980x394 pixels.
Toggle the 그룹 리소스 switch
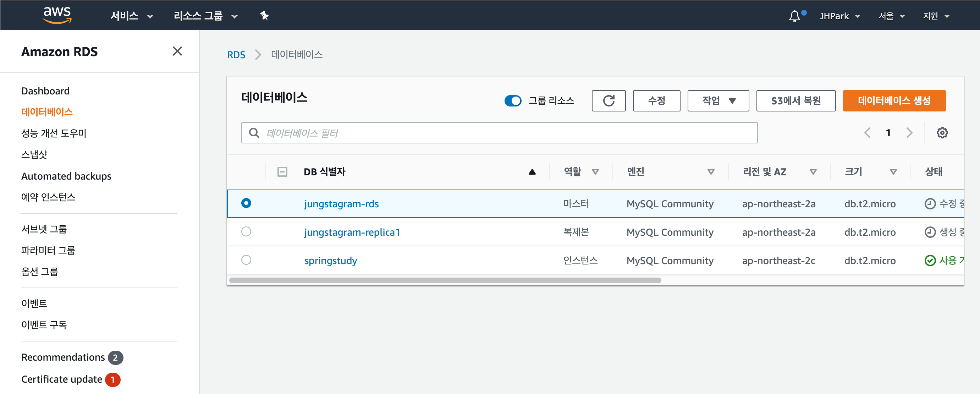[x=512, y=101]
